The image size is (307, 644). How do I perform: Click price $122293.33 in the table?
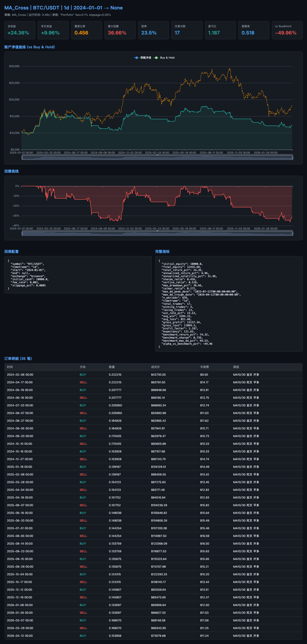tap(159, 574)
